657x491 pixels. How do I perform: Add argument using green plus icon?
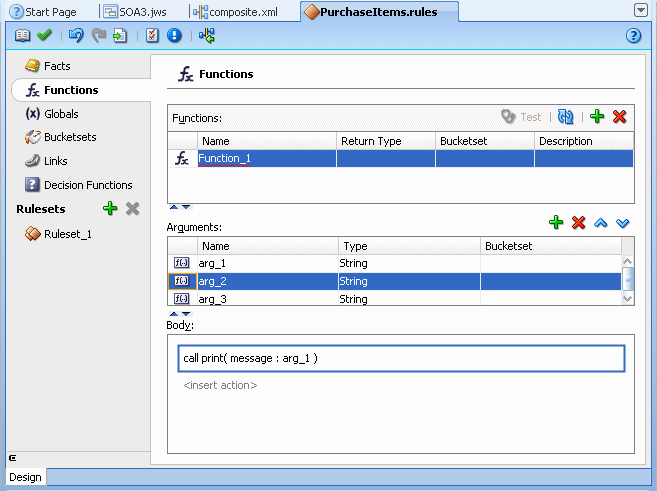556,222
